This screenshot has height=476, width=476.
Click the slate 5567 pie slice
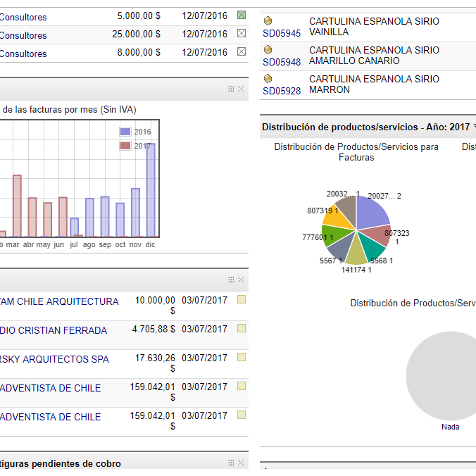341,246
